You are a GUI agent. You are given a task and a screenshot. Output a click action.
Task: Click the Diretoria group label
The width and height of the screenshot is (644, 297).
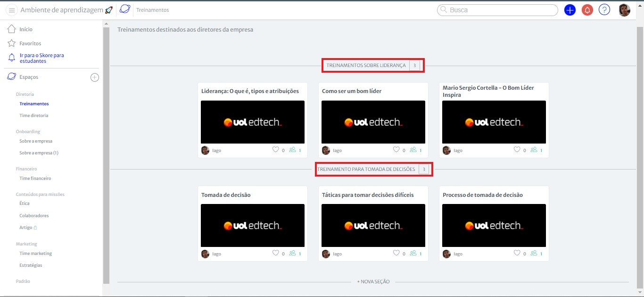[25, 94]
